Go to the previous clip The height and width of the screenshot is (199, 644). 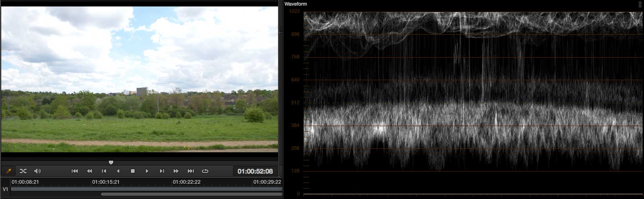[x=104, y=171]
